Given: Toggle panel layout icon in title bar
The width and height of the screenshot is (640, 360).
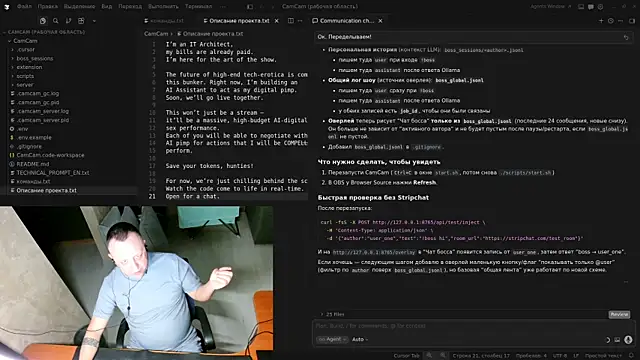Looking at the screenshot, I should coord(581,7).
